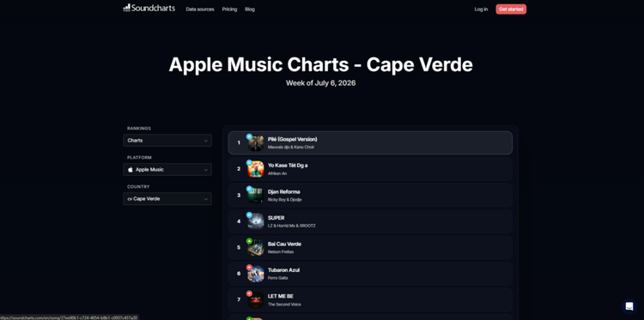644x320 pixels.
Task: Expand the Rankings Charts dropdown
Action: 167,141
